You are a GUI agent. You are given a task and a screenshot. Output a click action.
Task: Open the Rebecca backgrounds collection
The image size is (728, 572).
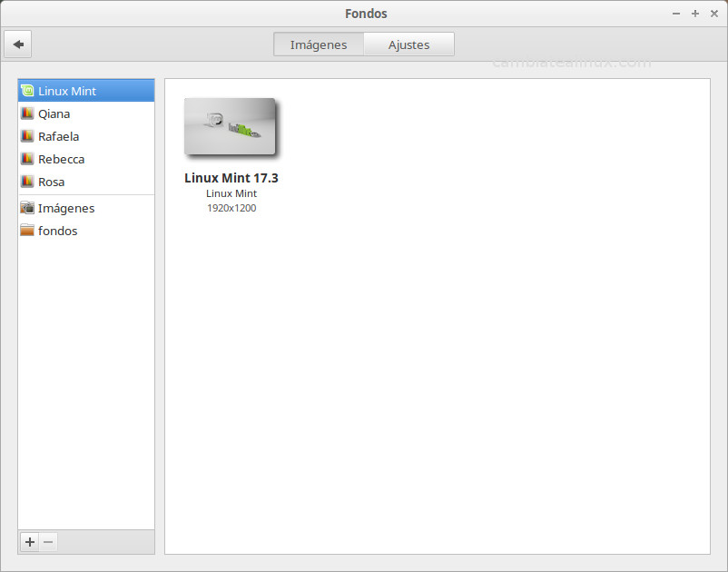click(x=86, y=159)
